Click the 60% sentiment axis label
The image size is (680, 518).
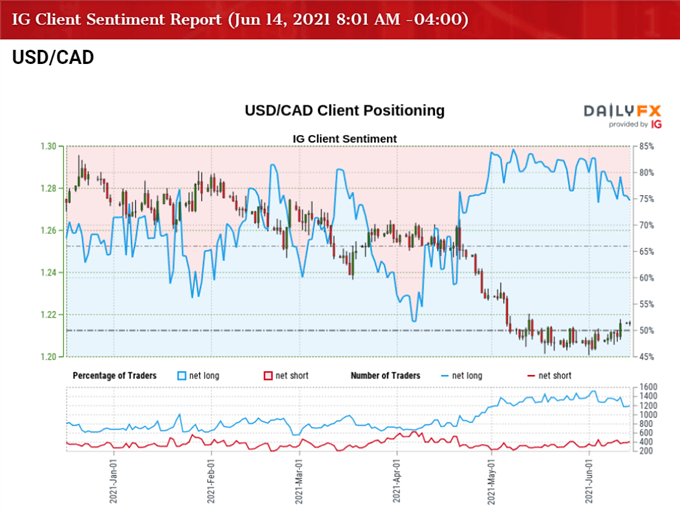647,278
